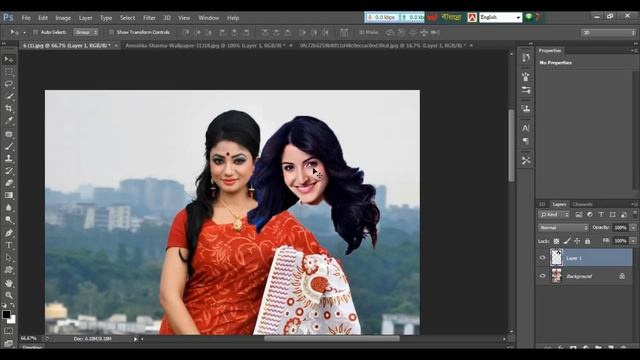
Task: Hide the Background layer eye icon
Action: coord(542,276)
